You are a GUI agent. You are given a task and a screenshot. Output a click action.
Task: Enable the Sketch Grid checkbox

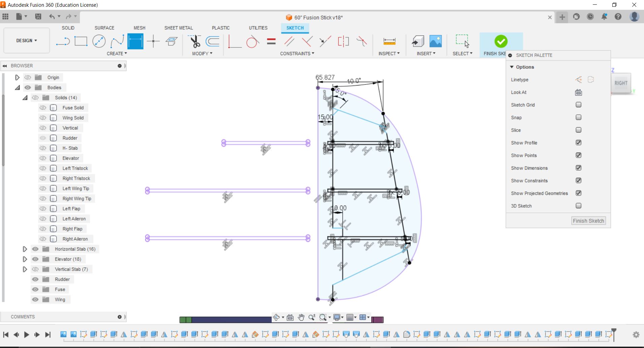(578, 105)
